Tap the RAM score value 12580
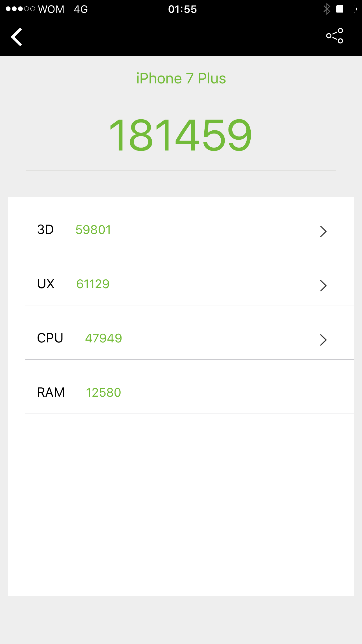The height and width of the screenshot is (644, 362). tap(103, 393)
